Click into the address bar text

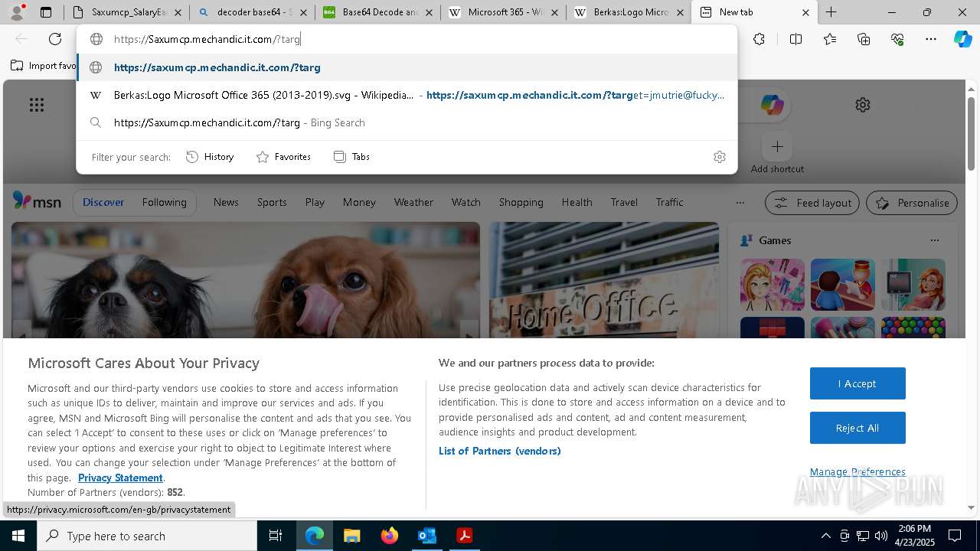(207, 39)
